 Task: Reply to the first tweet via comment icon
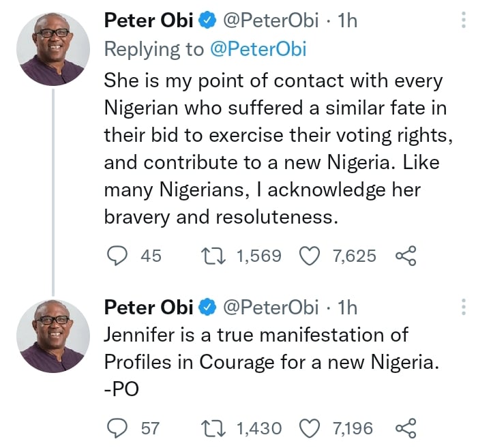point(119,256)
